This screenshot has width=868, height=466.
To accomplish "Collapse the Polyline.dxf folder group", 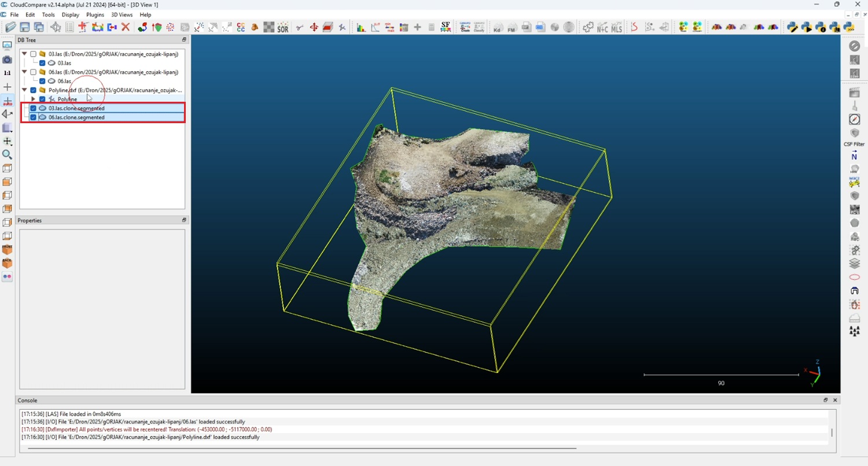I will [x=24, y=90].
